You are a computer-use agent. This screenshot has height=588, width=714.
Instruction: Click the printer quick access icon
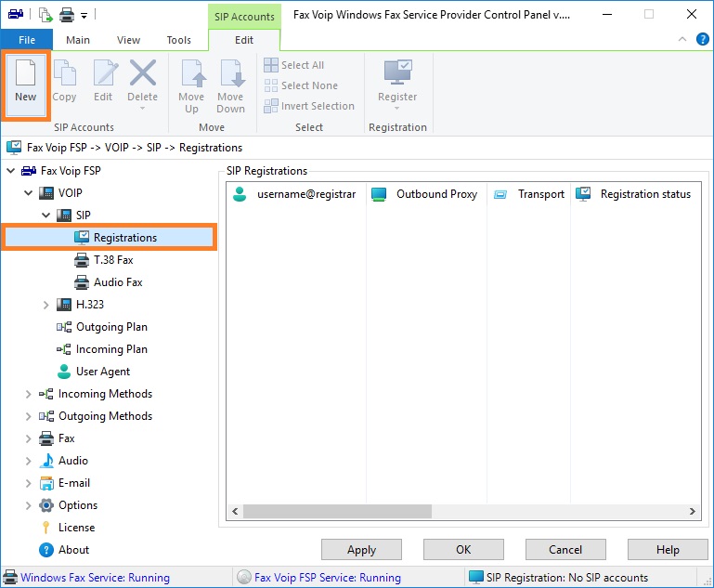[x=67, y=15]
